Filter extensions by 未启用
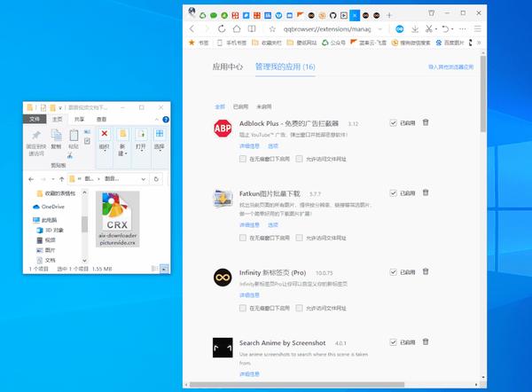The width and height of the screenshot is (532, 392). [264, 106]
